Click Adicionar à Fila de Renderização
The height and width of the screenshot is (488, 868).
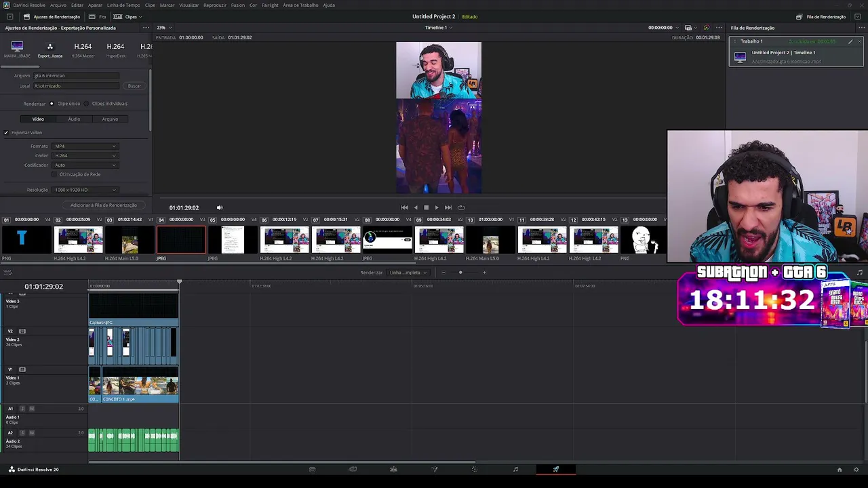(104, 205)
